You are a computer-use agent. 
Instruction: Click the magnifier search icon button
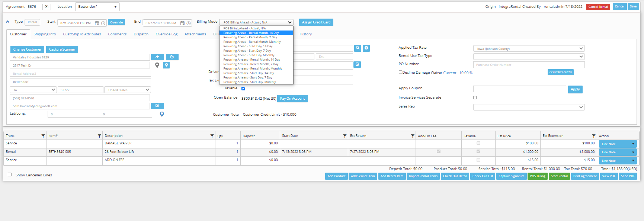click(358, 48)
